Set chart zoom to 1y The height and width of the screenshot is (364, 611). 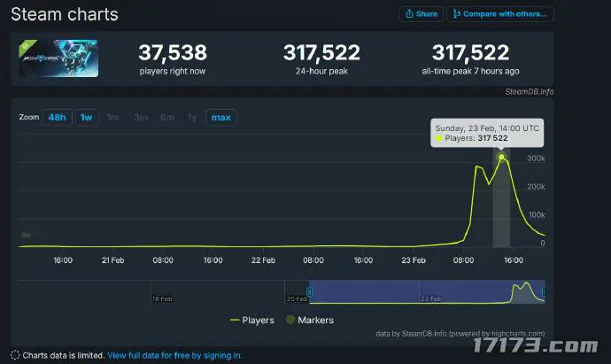click(x=192, y=117)
